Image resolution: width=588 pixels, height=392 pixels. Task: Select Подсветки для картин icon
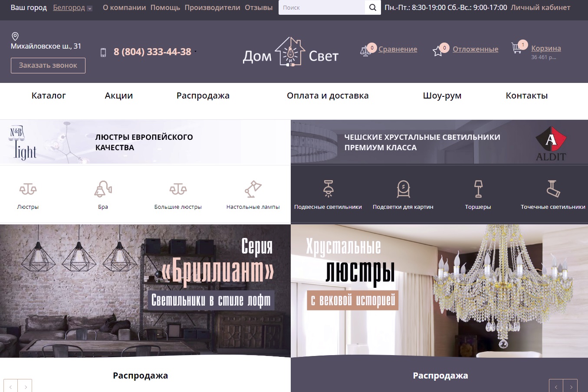pyautogui.click(x=403, y=189)
